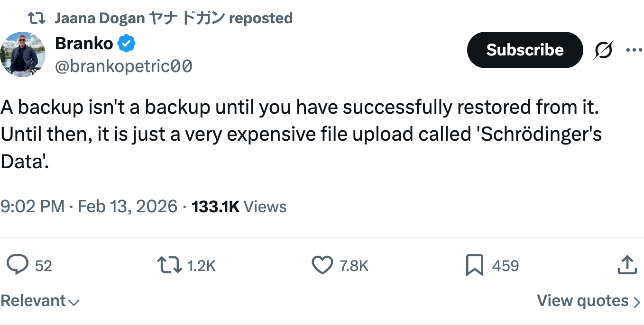Screen dimensions: 644x325
Task: Like the tweet with heart icon
Action: (x=322, y=265)
